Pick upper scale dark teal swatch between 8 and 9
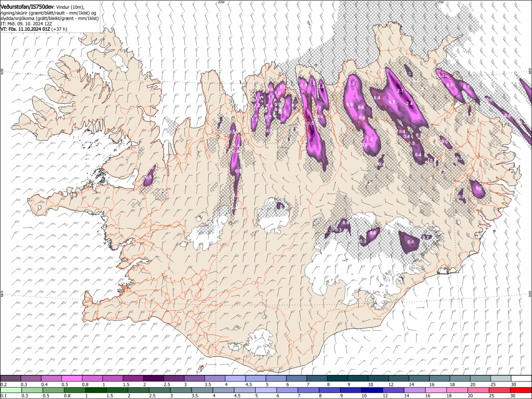Viewport: 532px width, 399px height. 337,379
